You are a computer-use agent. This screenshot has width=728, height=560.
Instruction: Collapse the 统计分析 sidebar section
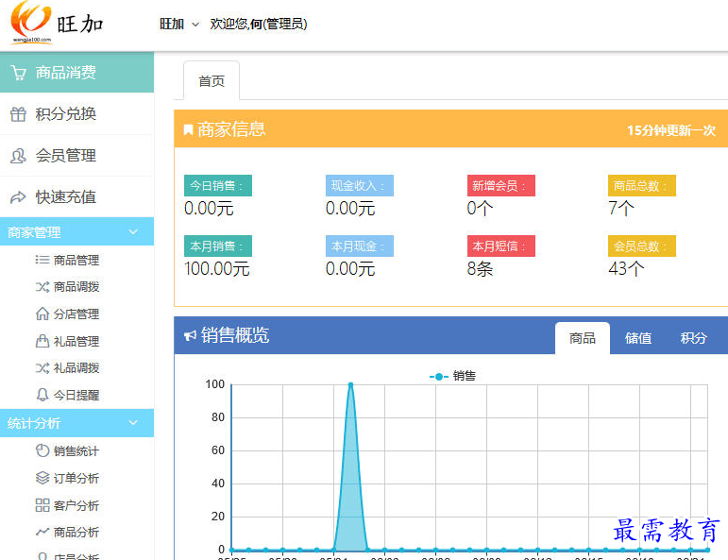[x=133, y=423]
